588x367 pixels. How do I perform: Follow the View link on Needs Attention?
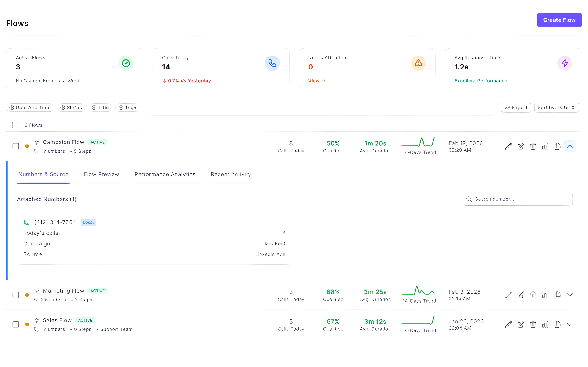point(316,81)
